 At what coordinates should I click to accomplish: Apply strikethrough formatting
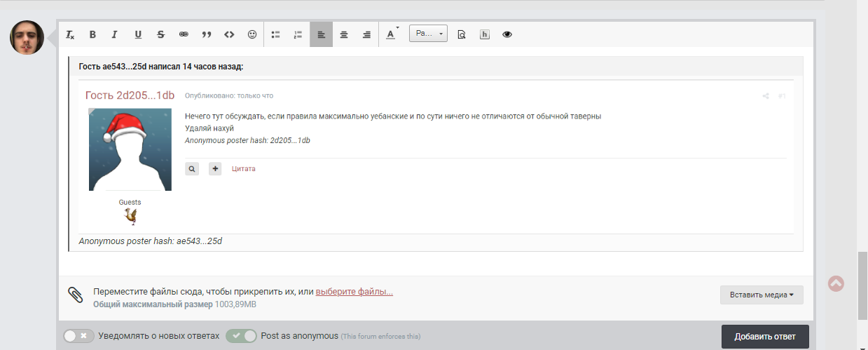coord(160,34)
